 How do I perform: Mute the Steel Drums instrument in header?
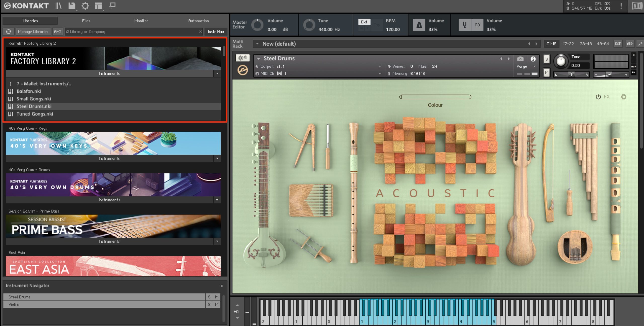pyautogui.click(x=546, y=73)
